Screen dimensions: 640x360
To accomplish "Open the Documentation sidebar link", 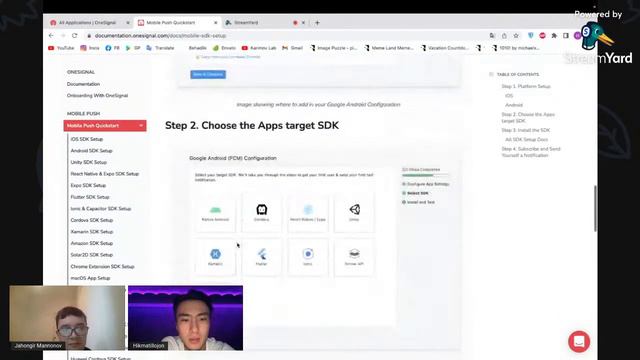I will click(83, 84).
